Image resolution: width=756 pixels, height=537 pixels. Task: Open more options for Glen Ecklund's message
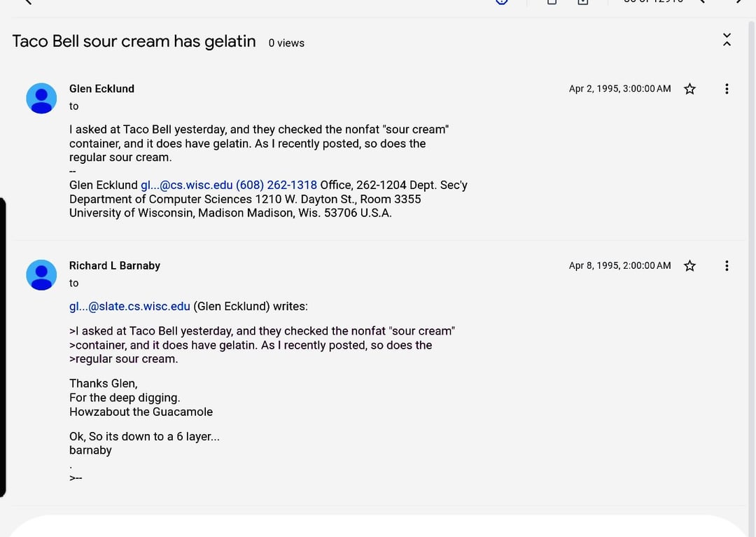point(727,89)
